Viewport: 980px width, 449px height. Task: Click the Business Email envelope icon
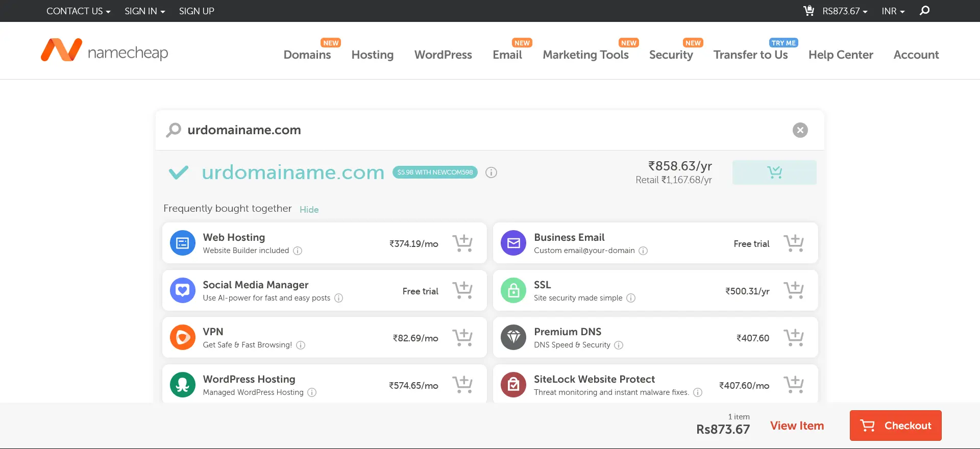pos(513,243)
